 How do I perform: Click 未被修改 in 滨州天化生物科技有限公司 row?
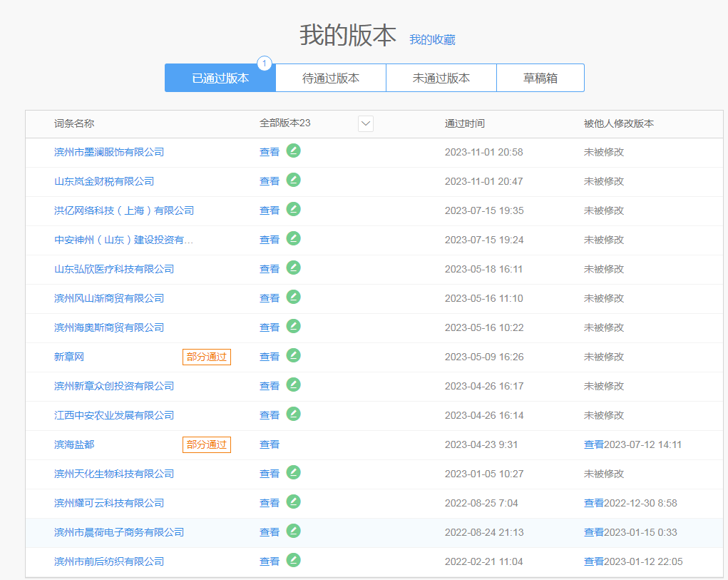[x=604, y=474]
